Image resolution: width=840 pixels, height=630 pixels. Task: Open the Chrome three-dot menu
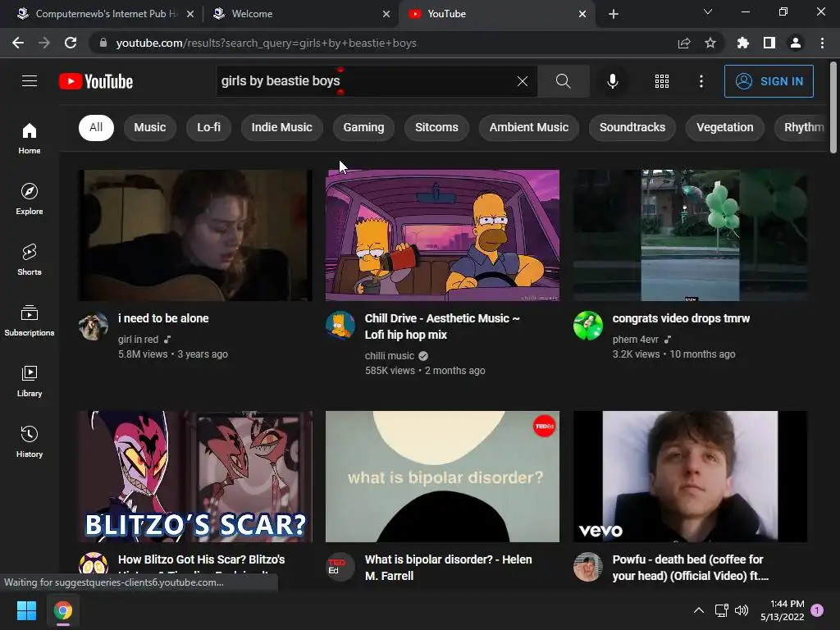(x=822, y=43)
